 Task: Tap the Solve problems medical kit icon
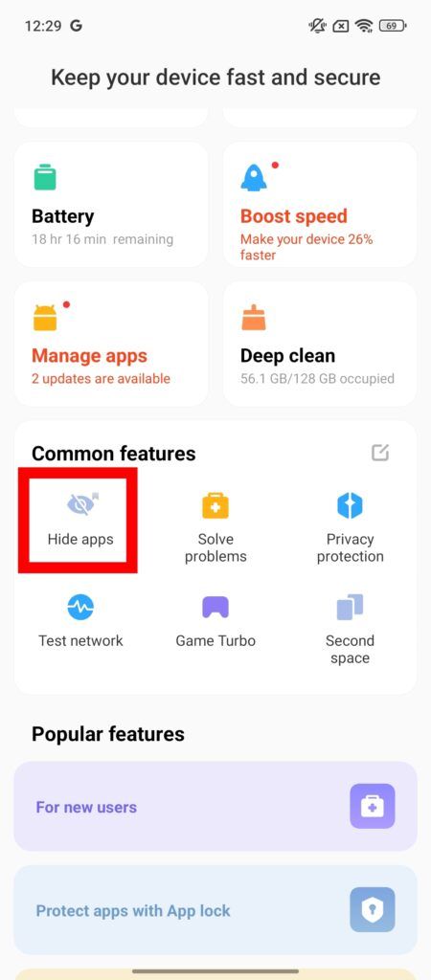coord(215,505)
